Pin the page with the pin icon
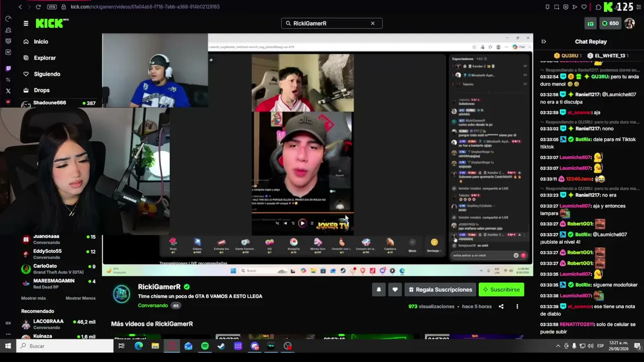Image resolution: width=644 pixels, height=362 pixels. pyautogui.click(x=547, y=7)
